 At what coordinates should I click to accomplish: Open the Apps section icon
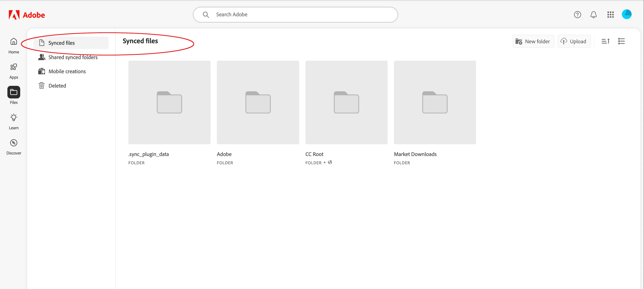pos(14,70)
